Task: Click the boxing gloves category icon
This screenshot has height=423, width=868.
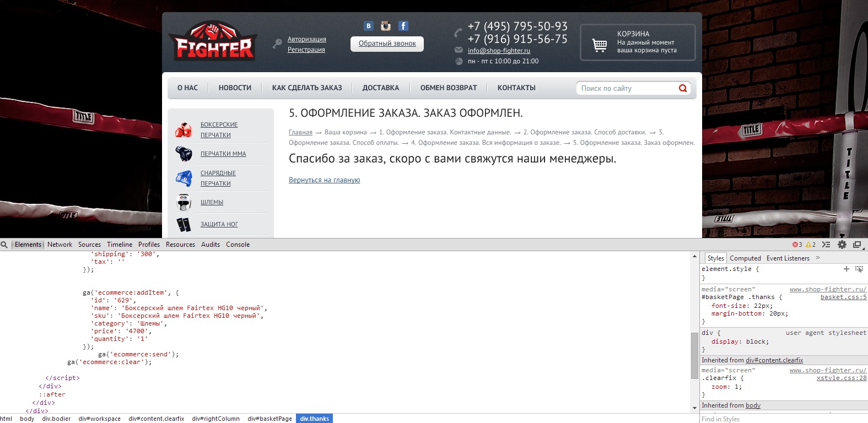Action: tap(184, 130)
